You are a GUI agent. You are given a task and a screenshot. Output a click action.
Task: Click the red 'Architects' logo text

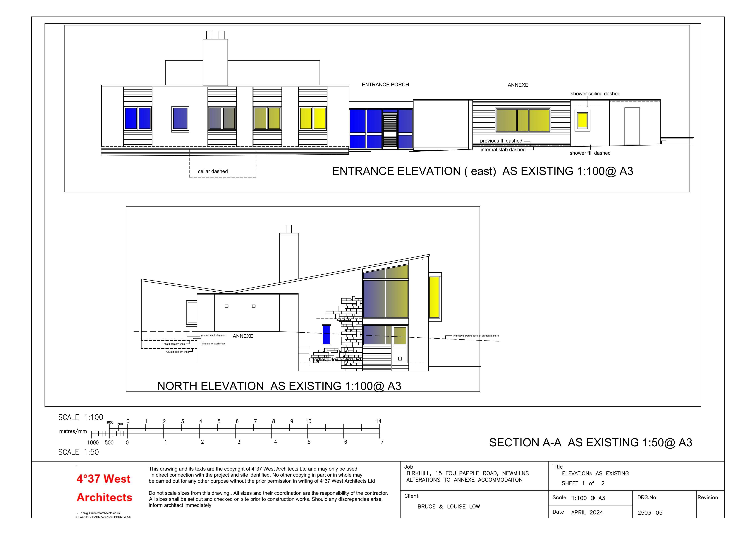[x=104, y=498]
